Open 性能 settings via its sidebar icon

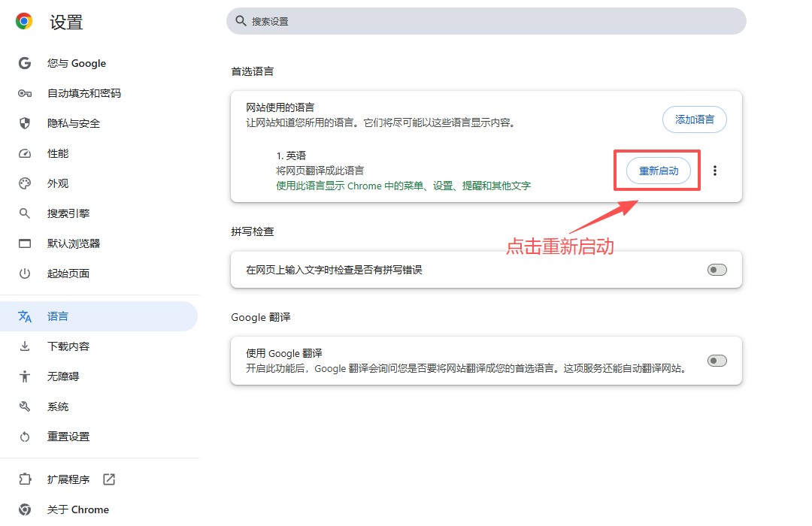pos(23,153)
